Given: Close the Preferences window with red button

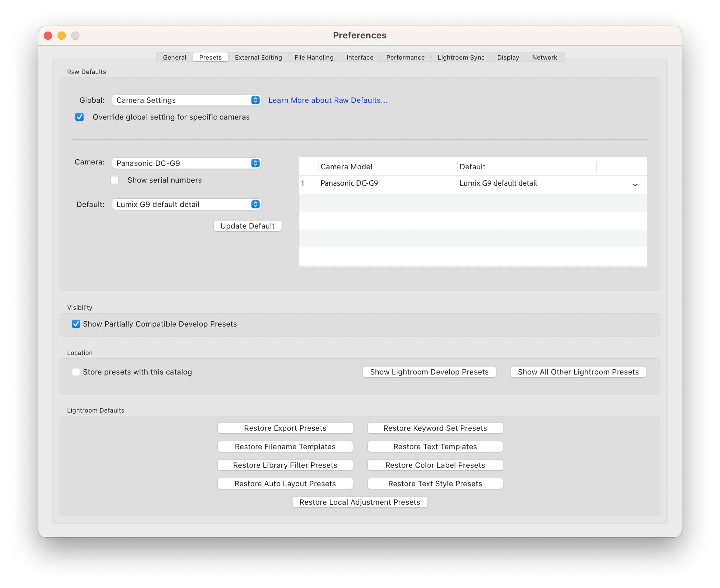Looking at the screenshot, I should [x=48, y=36].
